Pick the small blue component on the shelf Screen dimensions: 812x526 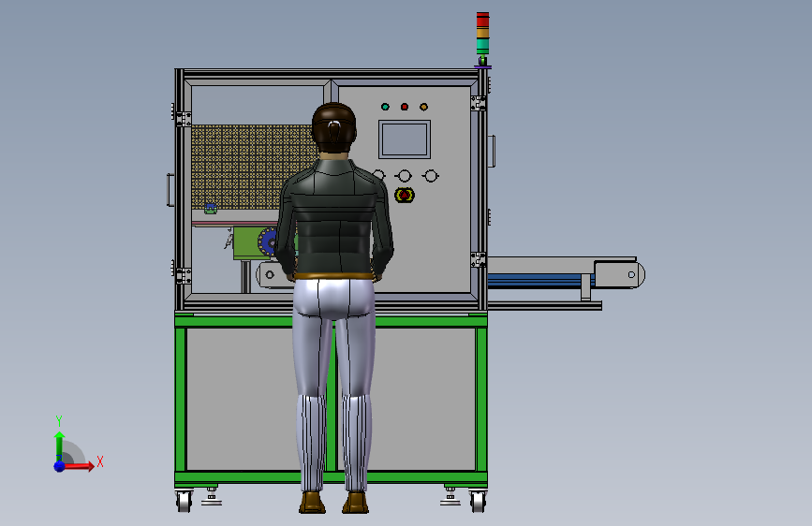(x=210, y=209)
